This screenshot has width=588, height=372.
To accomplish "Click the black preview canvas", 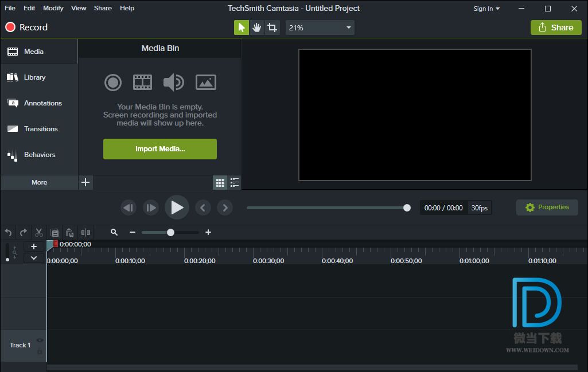I will tap(415, 115).
